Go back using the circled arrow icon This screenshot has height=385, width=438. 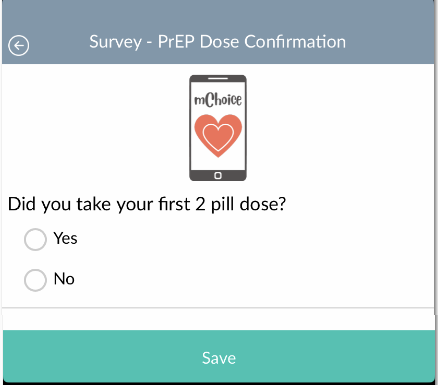tap(19, 45)
